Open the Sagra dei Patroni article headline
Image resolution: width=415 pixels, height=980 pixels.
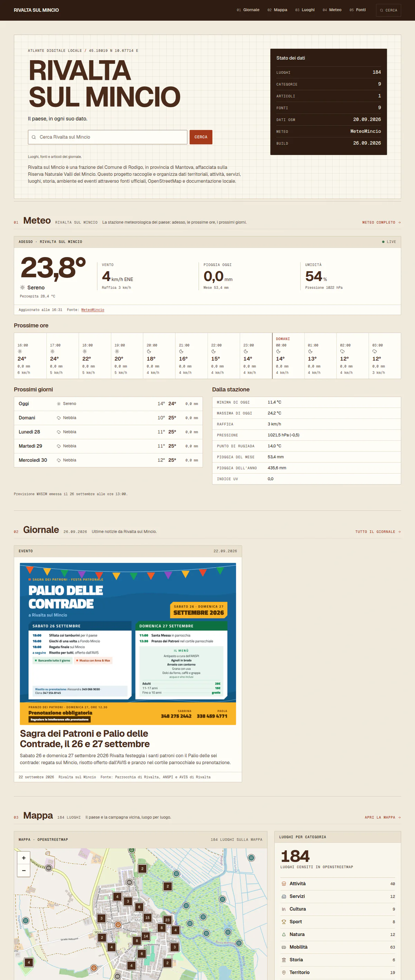click(x=84, y=739)
